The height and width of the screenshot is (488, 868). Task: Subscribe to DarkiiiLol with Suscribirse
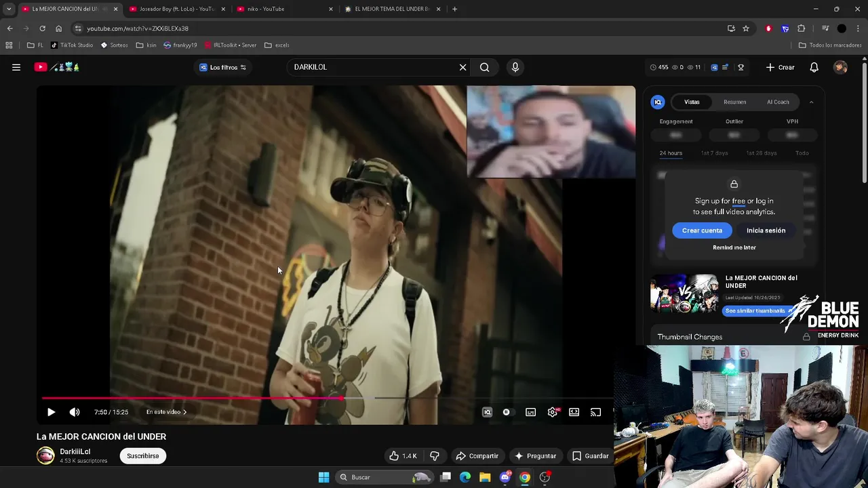point(143,456)
